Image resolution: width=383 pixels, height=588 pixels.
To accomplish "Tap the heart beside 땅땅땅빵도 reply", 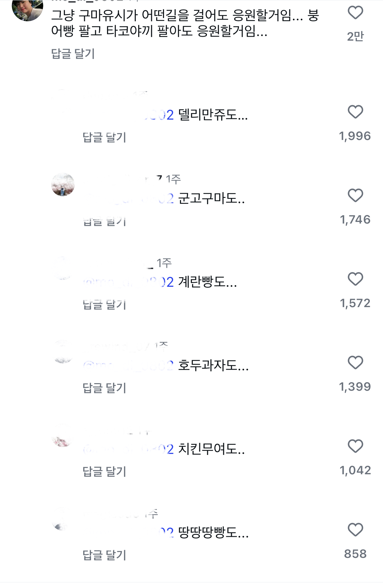I will [x=355, y=530].
